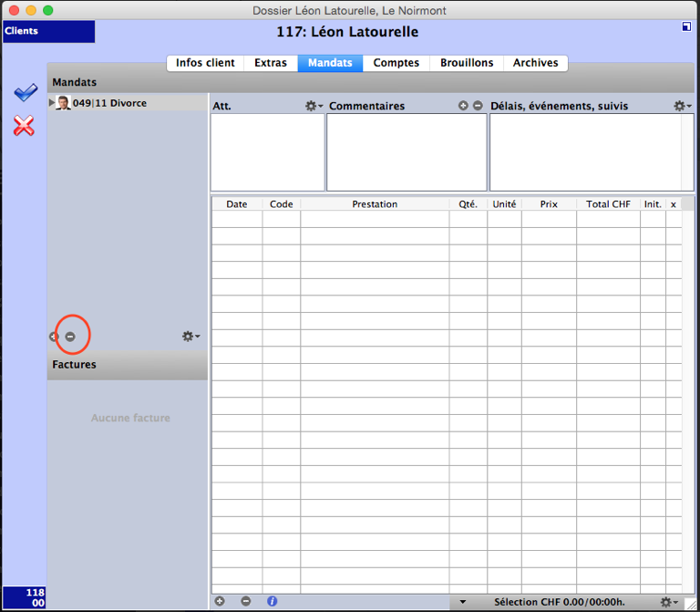Open the Délais, événements, suivis gear menu
The image size is (700, 612).
click(x=683, y=106)
